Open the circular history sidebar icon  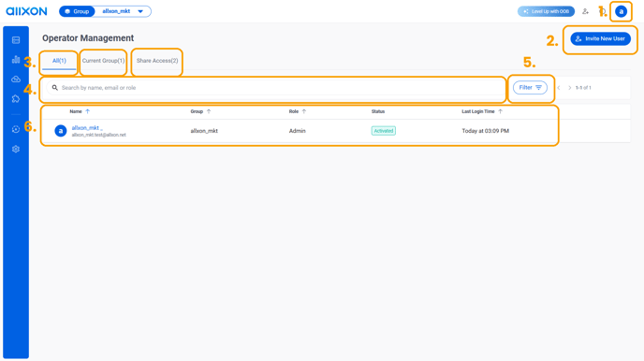(x=16, y=129)
